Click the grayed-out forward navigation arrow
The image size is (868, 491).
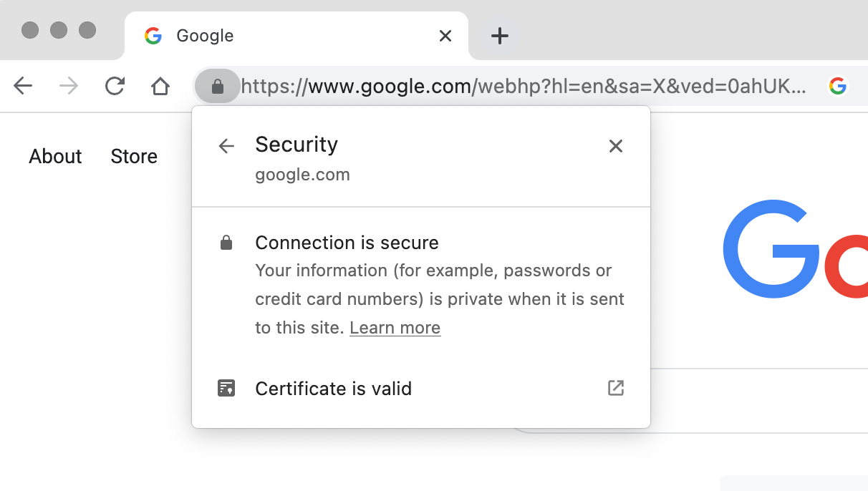click(x=69, y=86)
